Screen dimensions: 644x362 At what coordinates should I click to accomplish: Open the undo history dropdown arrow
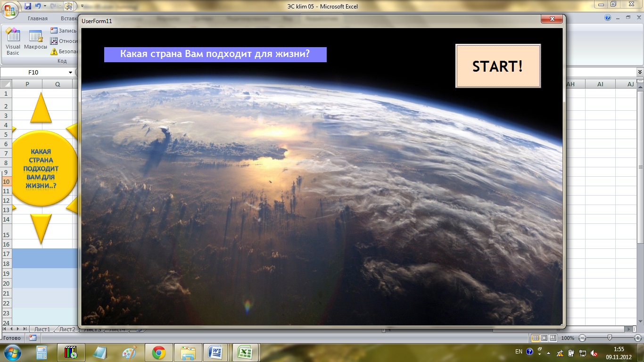tap(45, 6)
